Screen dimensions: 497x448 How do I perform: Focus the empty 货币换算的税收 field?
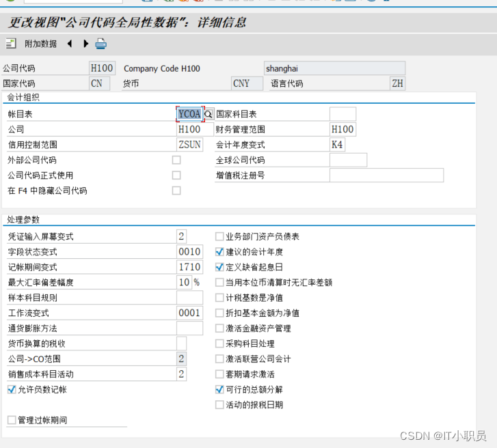181,344
